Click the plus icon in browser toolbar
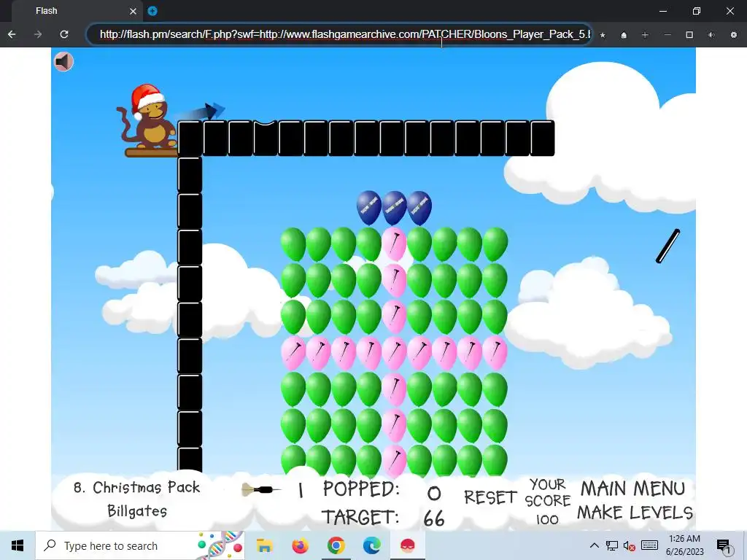The height and width of the screenshot is (560, 747). (645, 35)
